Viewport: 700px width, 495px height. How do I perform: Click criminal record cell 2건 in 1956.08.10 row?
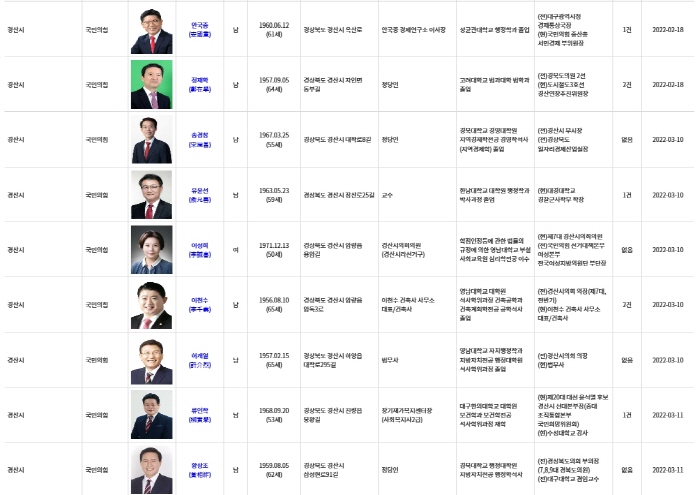pyautogui.click(x=627, y=305)
